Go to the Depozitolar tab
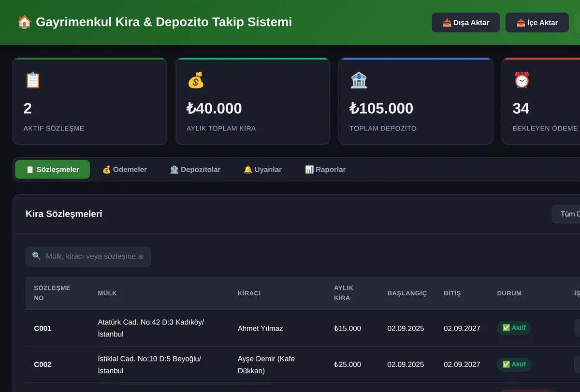 tap(195, 170)
